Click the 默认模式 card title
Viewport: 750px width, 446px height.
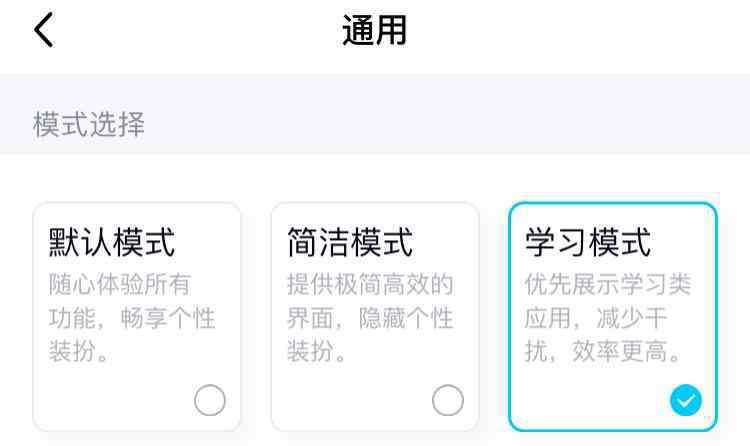pos(112,243)
